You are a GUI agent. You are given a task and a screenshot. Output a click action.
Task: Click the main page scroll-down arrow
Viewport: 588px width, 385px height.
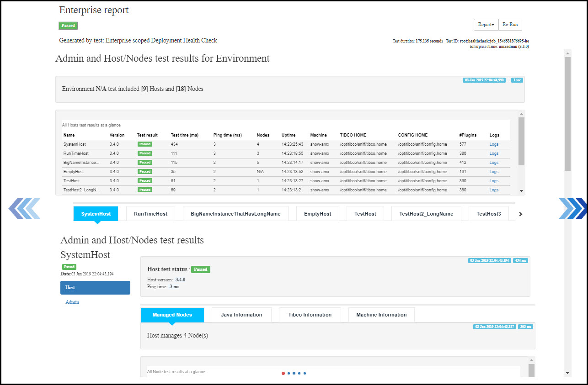567,373
